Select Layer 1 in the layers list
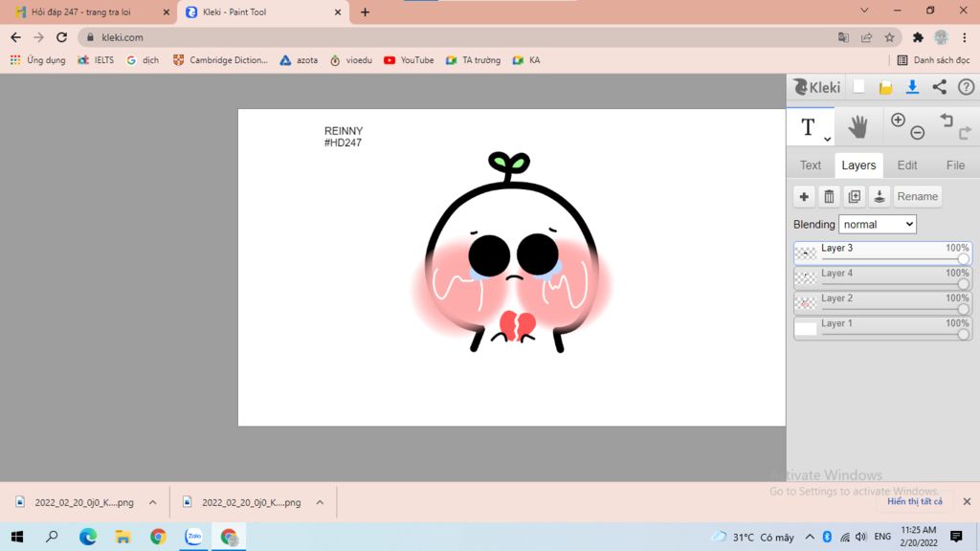980x551 pixels. (x=882, y=329)
